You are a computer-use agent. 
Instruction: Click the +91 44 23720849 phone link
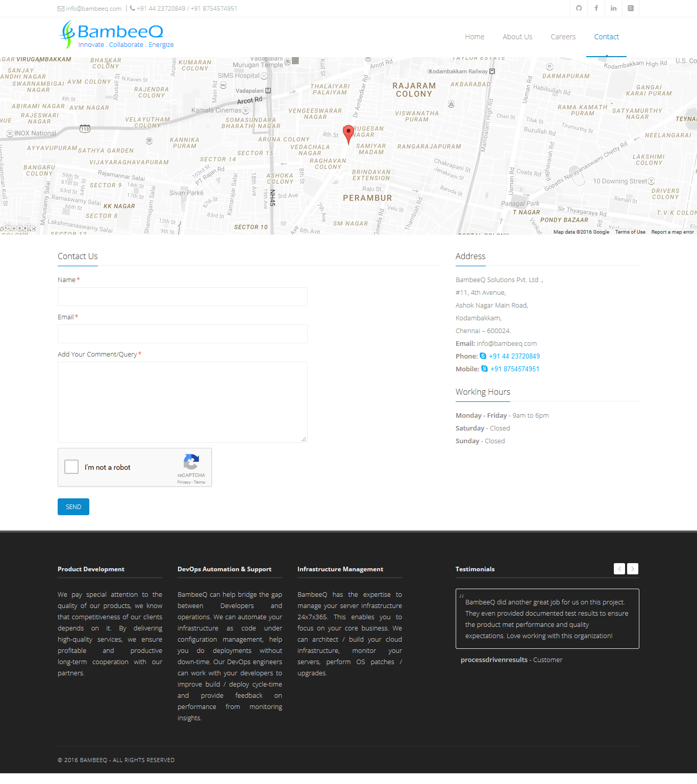[x=514, y=356]
